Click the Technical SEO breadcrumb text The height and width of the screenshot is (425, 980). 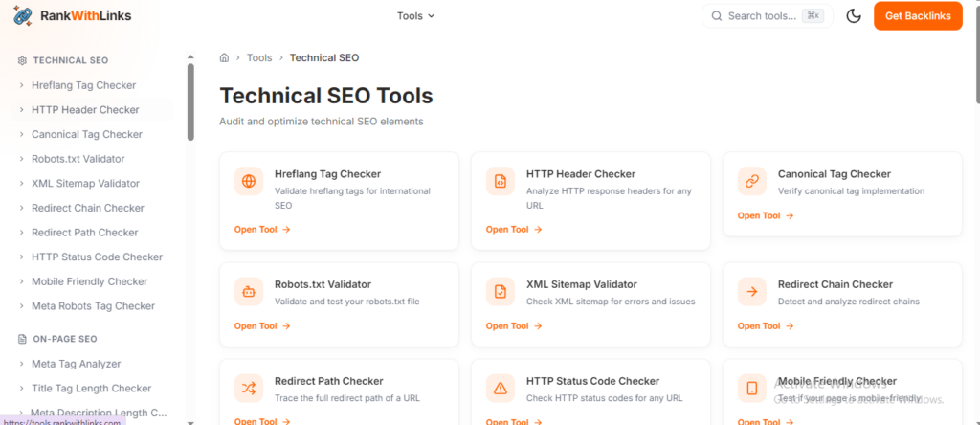(324, 57)
